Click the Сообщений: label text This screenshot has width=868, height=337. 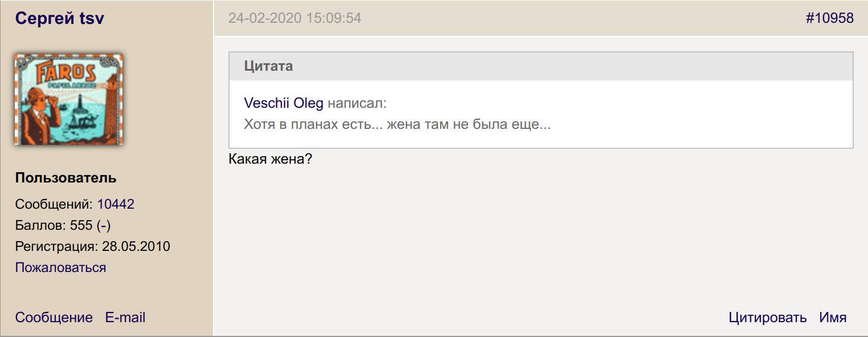point(54,204)
